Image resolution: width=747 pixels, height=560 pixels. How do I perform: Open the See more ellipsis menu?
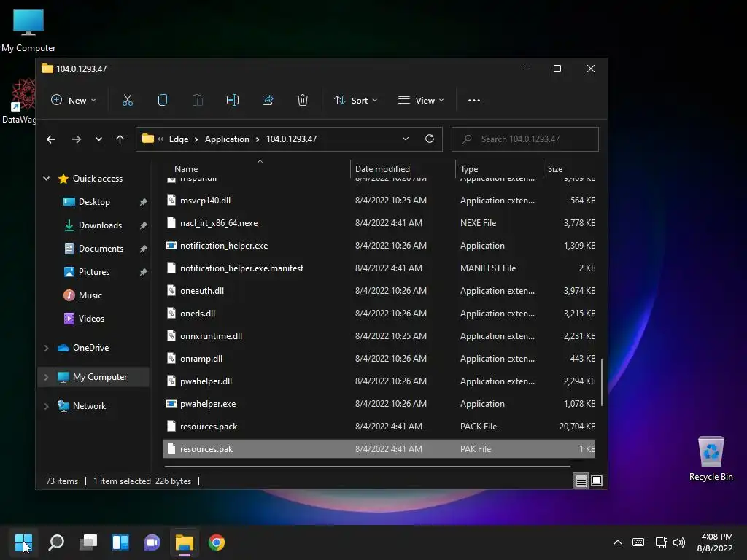tap(474, 101)
